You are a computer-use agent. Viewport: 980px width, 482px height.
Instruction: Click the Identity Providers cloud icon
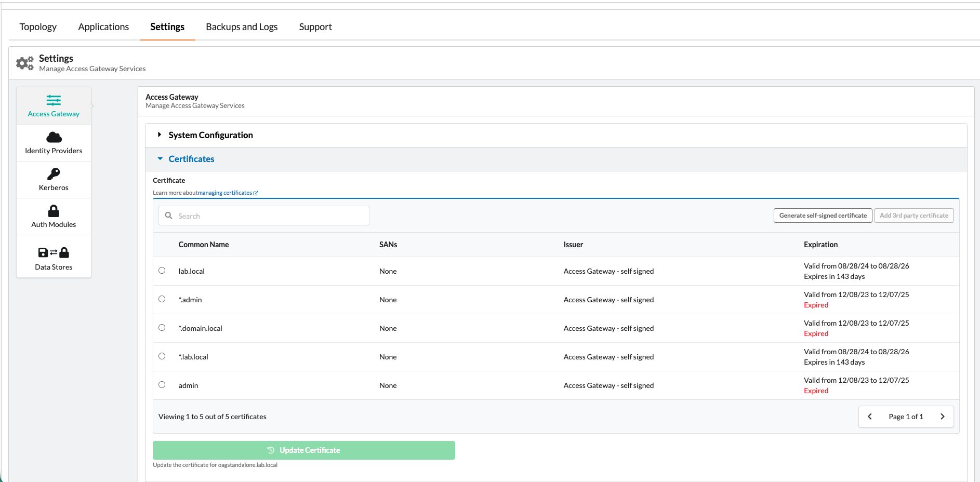pyautogui.click(x=54, y=138)
